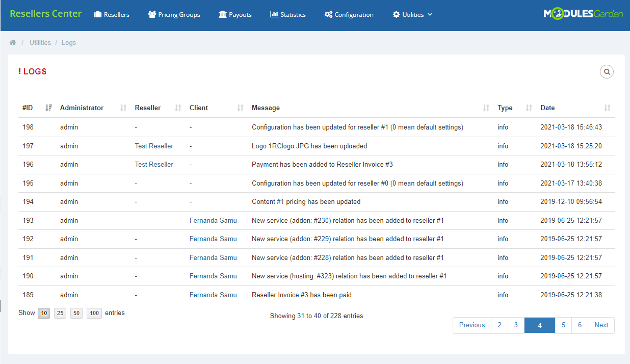Select message about hosting #323 relation
This screenshot has width=630, height=364.
coord(349,276)
